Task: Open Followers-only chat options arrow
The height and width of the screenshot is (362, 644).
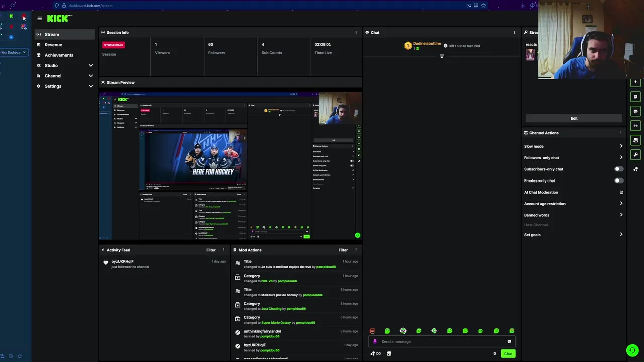Action: (x=621, y=158)
